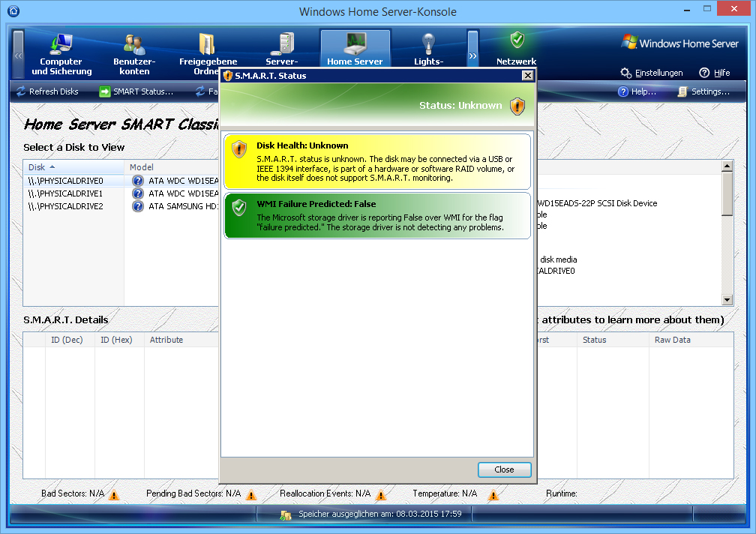Open the Benutzerkonten tab
Viewport: 756px width, 534px height.
pos(134,54)
